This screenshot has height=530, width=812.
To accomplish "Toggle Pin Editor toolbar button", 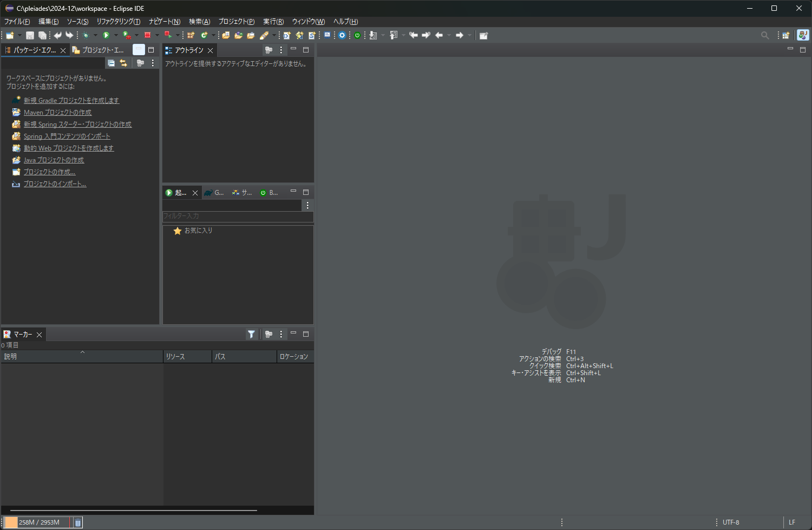I will (483, 35).
